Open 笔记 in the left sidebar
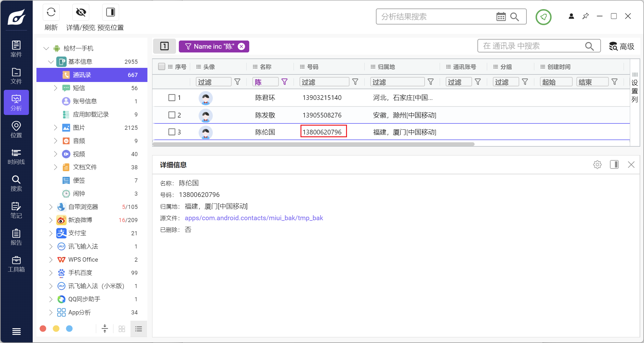The height and width of the screenshot is (343, 644). point(16,210)
